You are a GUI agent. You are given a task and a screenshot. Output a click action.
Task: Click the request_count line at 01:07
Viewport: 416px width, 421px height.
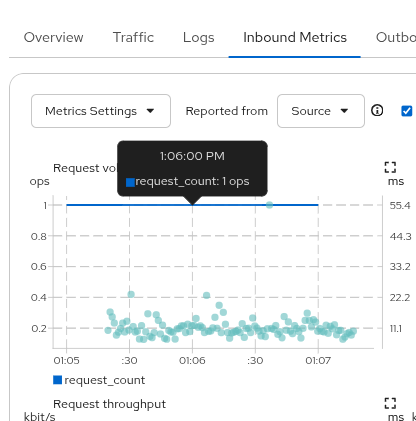[318, 205]
